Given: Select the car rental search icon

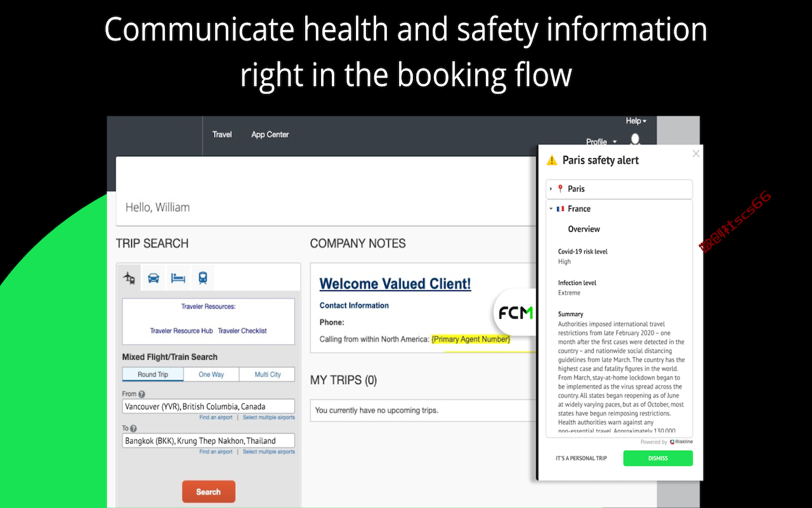Looking at the screenshot, I should (x=154, y=278).
